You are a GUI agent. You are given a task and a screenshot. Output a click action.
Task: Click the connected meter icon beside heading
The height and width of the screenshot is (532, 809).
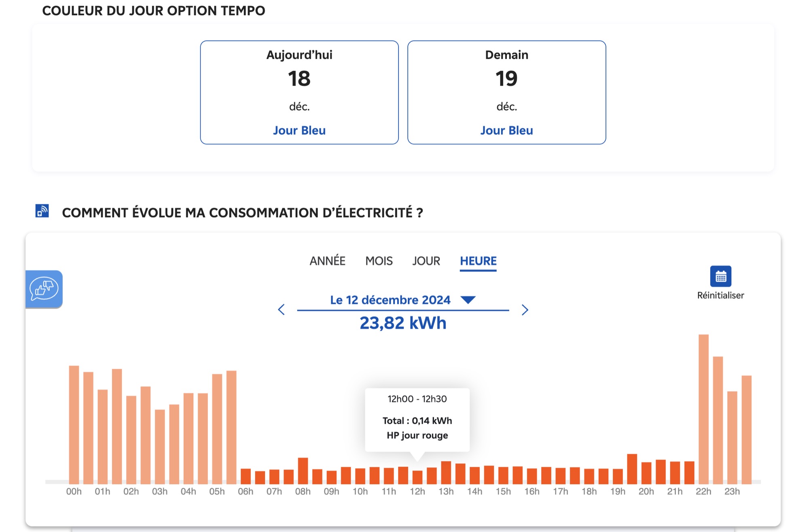click(x=42, y=211)
